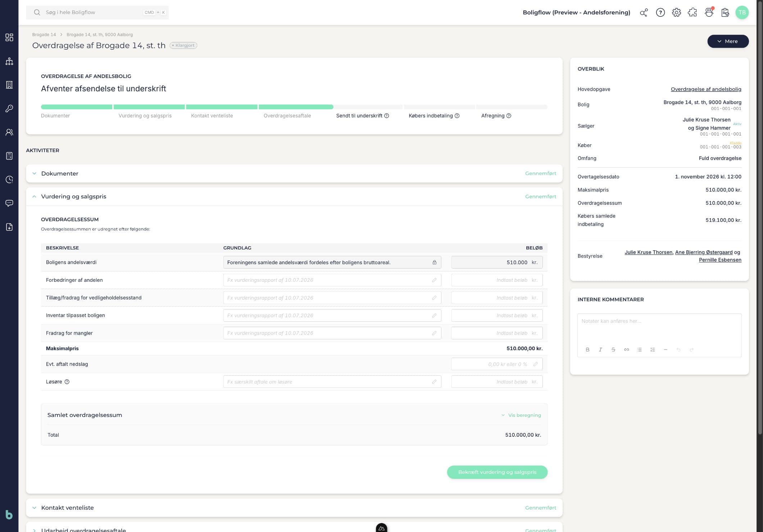Go to Brogade 14 breadcrumb

(x=44, y=35)
